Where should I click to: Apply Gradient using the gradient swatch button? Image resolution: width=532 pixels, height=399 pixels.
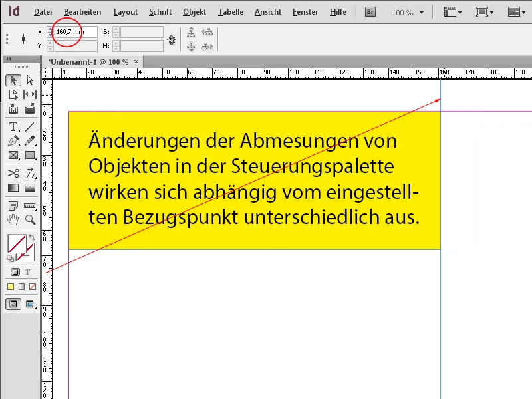[22, 287]
